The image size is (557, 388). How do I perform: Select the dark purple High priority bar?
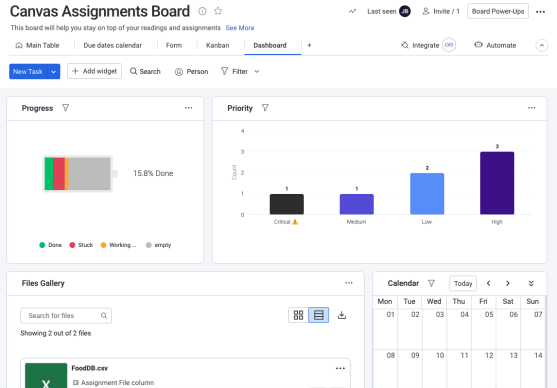[x=497, y=183]
